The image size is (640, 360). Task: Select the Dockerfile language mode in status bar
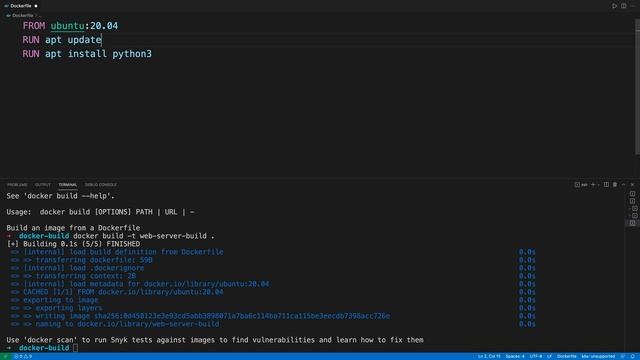[x=567, y=356]
